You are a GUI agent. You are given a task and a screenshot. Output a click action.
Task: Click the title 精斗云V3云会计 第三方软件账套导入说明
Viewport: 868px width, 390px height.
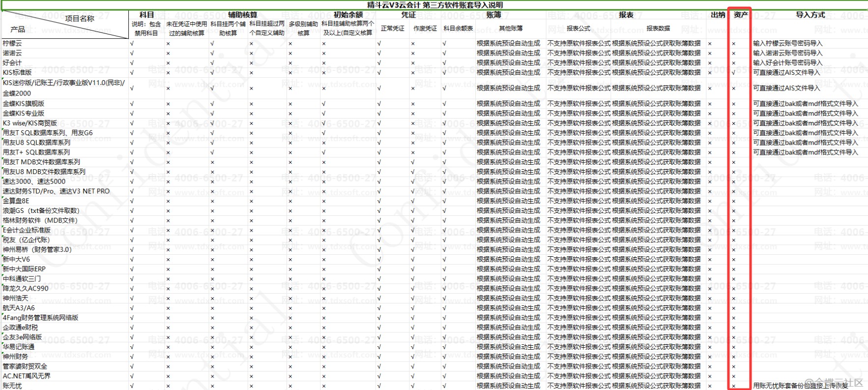(x=434, y=5)
